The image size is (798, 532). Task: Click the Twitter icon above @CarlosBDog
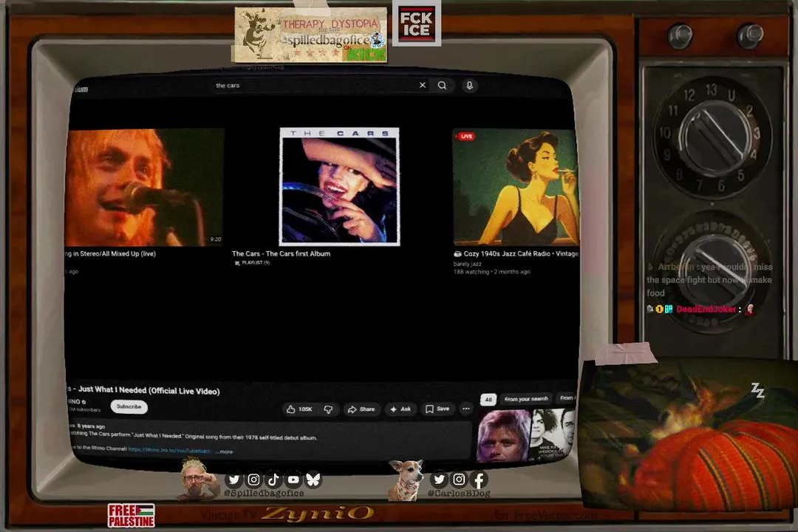pos(439,479)
